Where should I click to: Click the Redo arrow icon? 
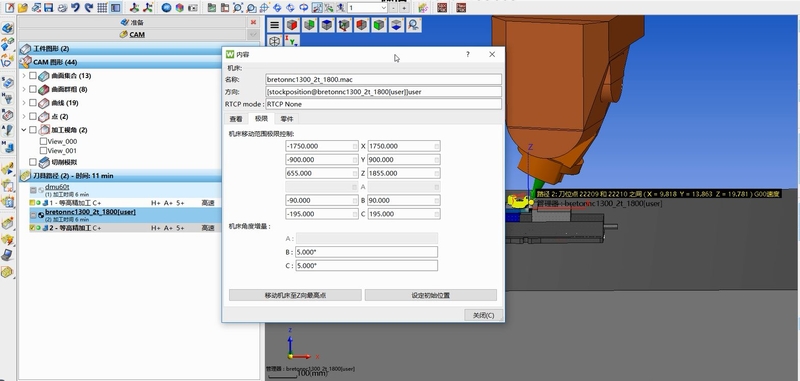[x=89, y=8]
